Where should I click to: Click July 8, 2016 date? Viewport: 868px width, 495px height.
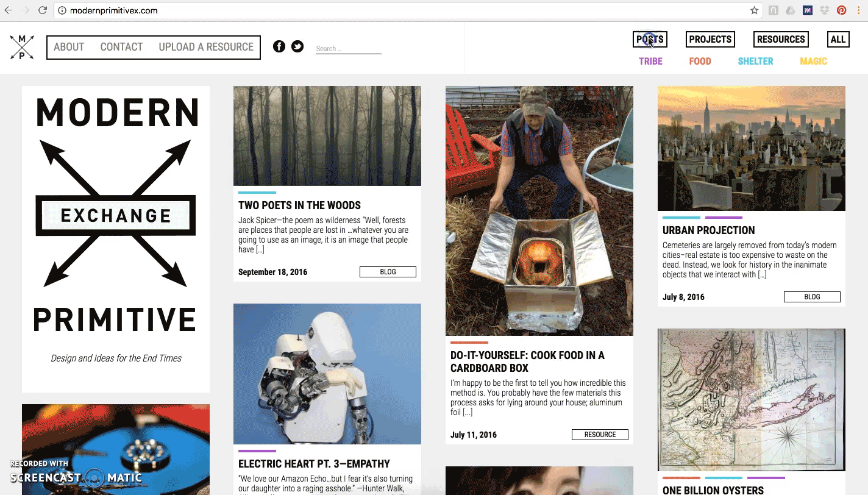[x=683, y=297]
